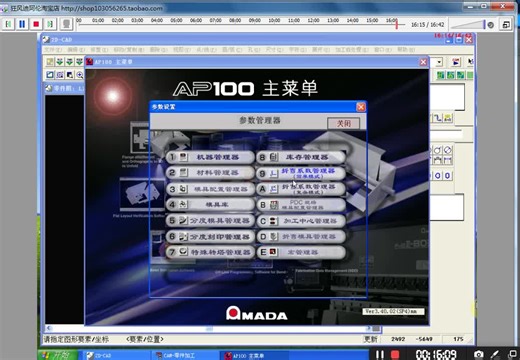The image size is (520, 360).
Task: Open 特殊转塔管理器 (item 7)
Action: click(210, 252)
